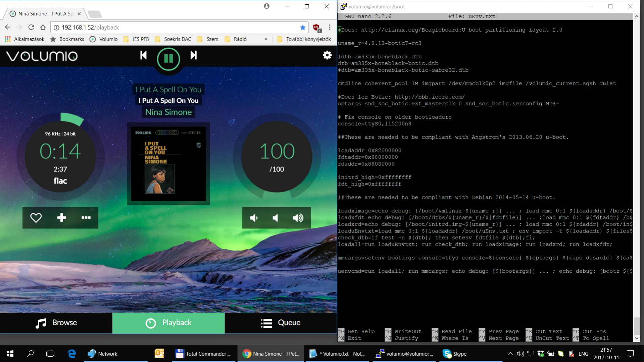
Task: Open the uBlock extension icon
Action: point(316,28)
